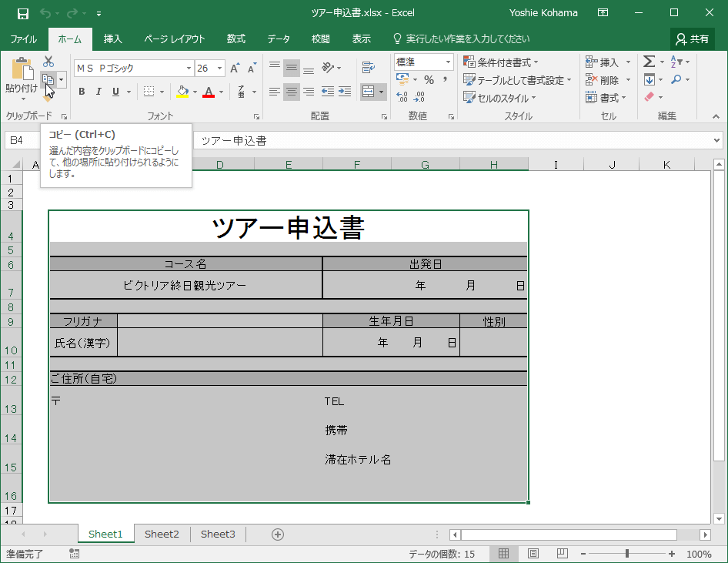
Task: Click the Paste (貼り付け) clipboard icon
Action: pyautogui.click(x=22, y=69)
